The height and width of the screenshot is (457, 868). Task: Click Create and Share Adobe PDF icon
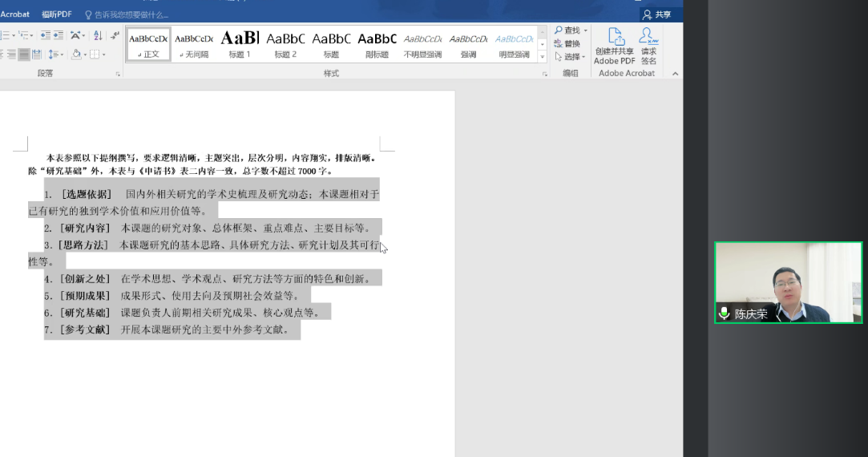pos(615,47)
